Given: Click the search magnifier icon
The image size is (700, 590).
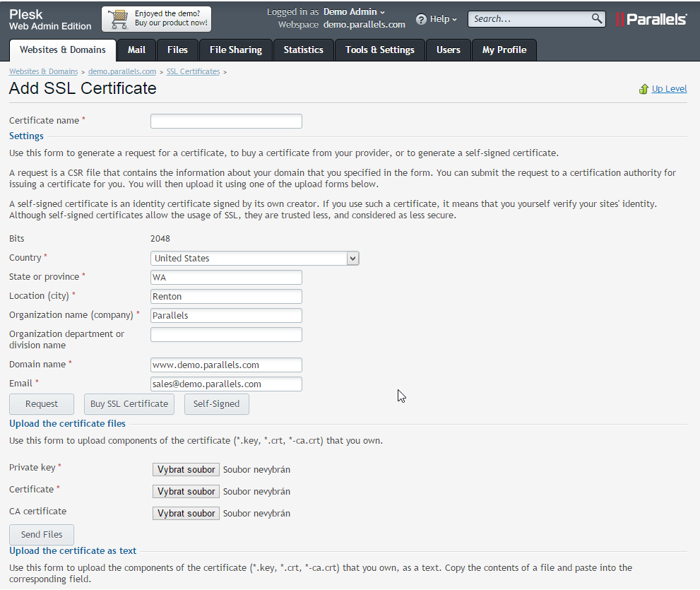Looking at the screenshot, I should pyautogui.click(x=597, y=18).
